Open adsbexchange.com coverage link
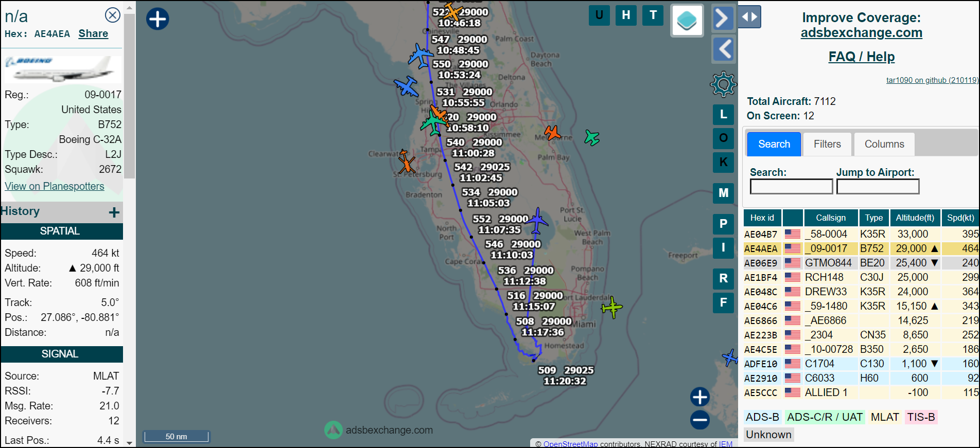 pos(861,32)
